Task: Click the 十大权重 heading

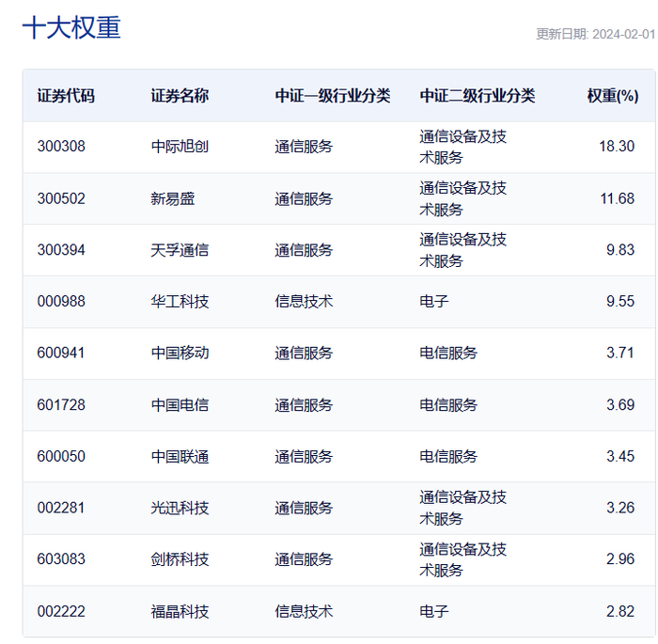Action: (x=71, y=27)
